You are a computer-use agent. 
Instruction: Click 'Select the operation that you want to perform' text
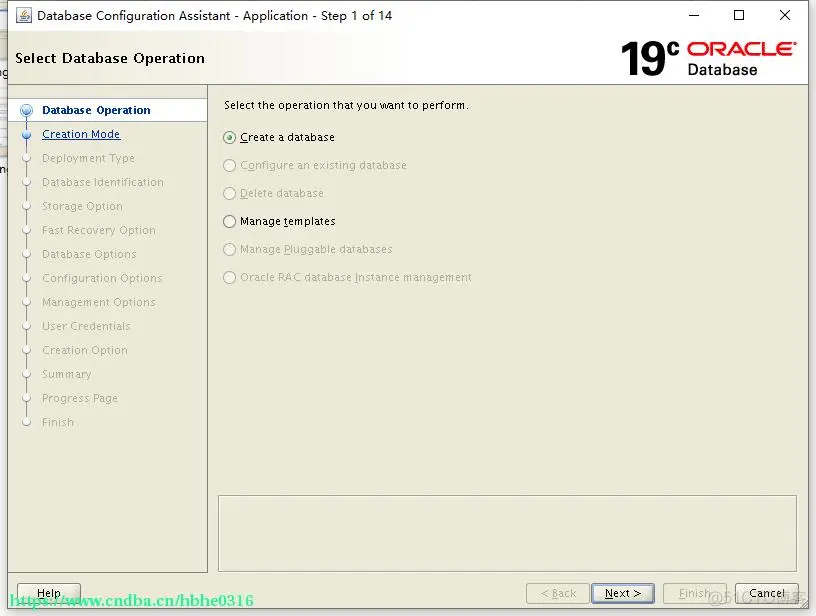click(346, 105)
